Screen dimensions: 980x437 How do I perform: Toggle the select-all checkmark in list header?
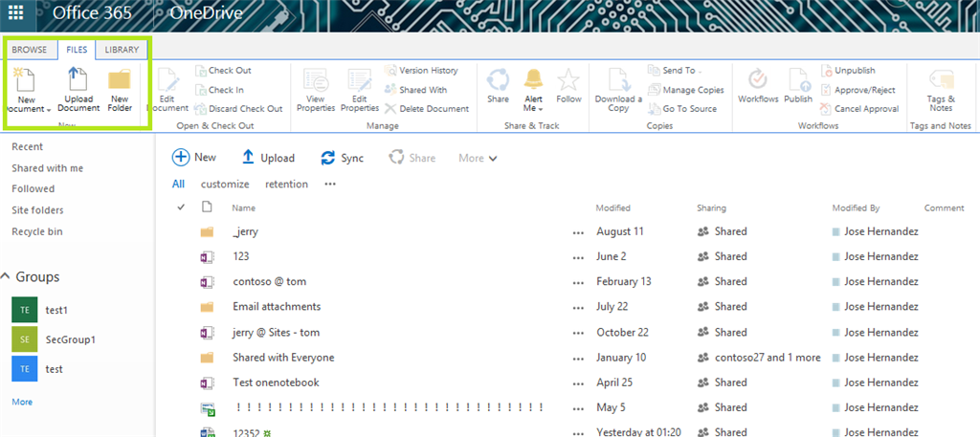(x=181, y=208)
